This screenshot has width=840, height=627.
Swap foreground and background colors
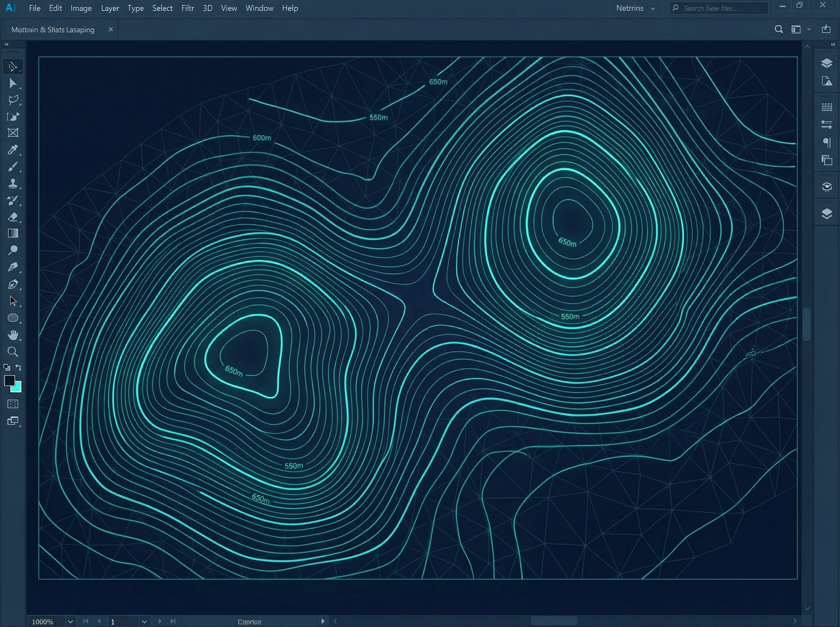click(x=18, y=367)
